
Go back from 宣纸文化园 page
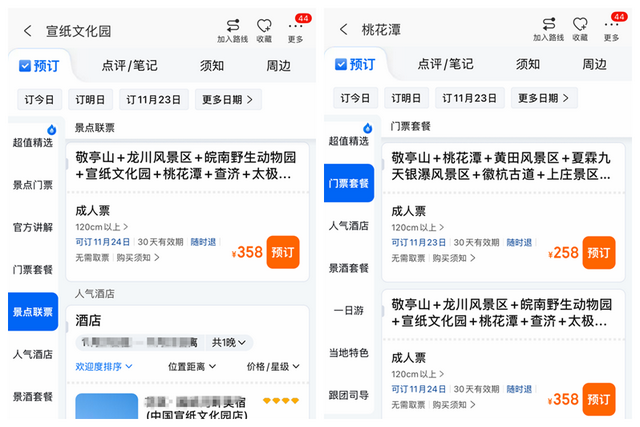pyautogui.click(x=27, y=31)
